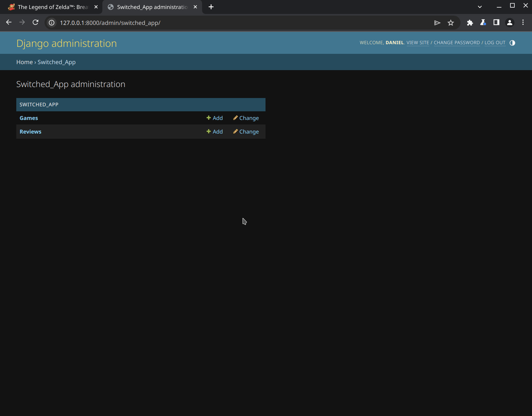Screen dimensions: 532x416
Task: Close the Switched_App administration tab
Action: pyautogui.click(x=195, y=7)
